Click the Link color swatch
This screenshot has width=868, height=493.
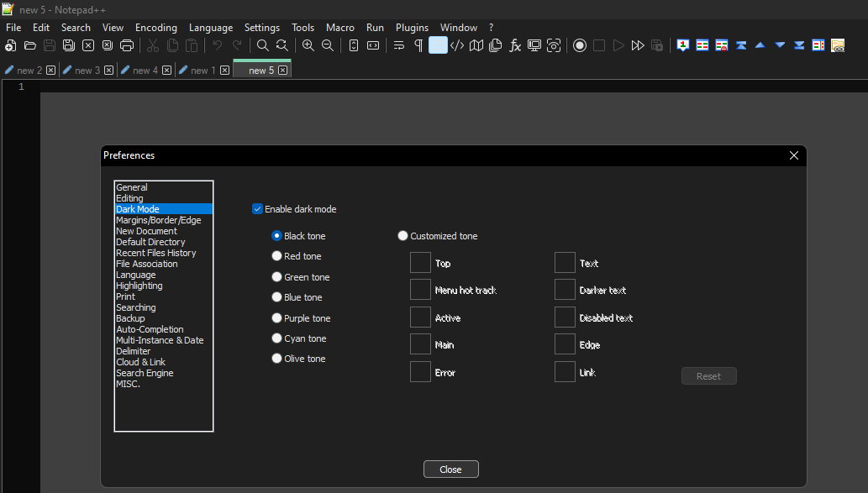pos(565,372)
